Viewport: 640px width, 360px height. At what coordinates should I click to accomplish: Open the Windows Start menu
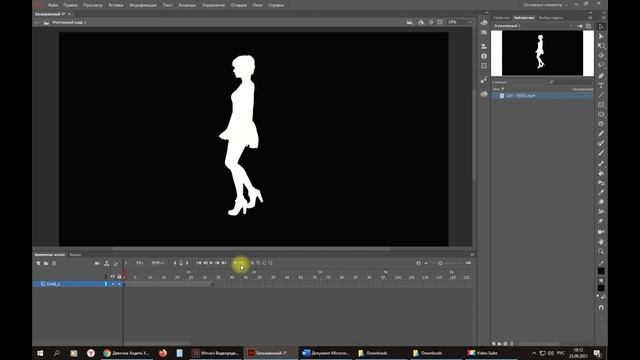click(40, 353)
